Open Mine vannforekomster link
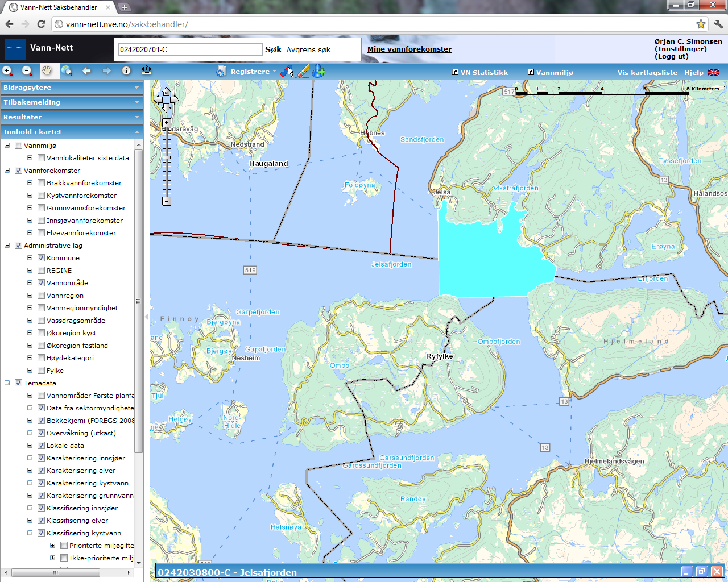 click(x=409, y=49)
